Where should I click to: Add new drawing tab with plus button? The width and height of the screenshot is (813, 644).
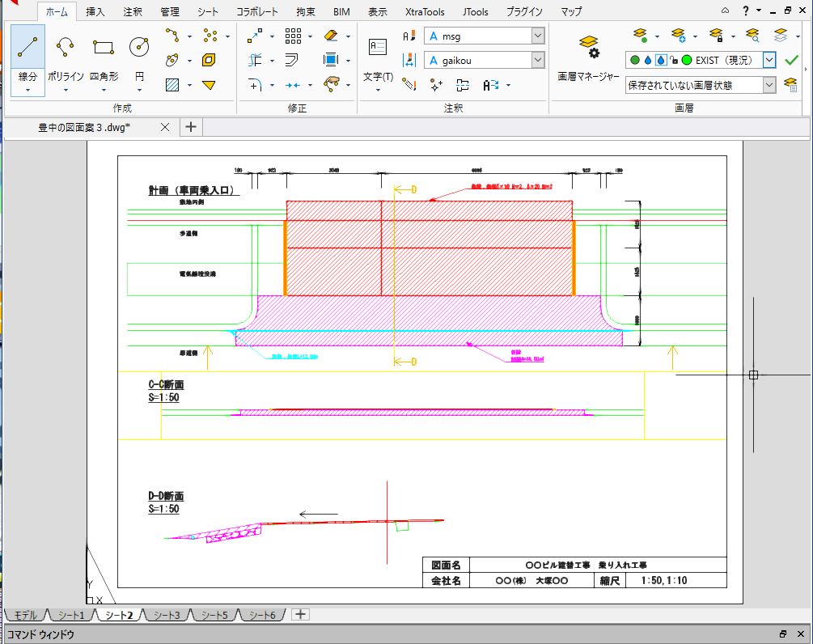point(191,127)
